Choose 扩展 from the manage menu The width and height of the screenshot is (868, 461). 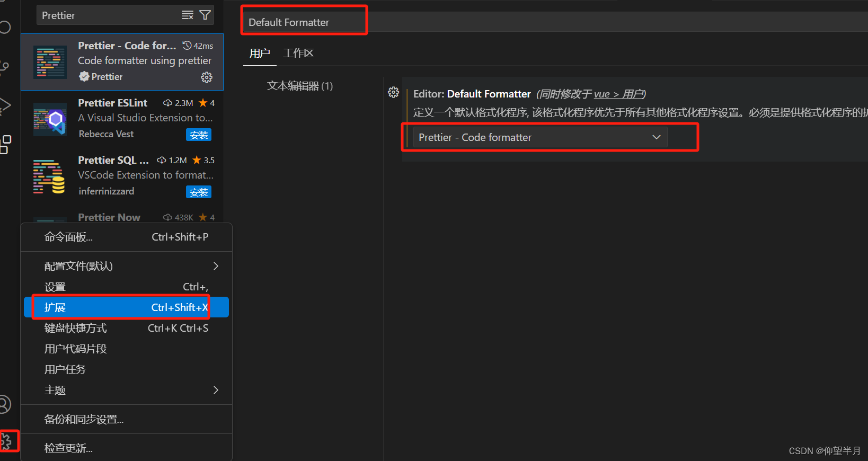126,307
